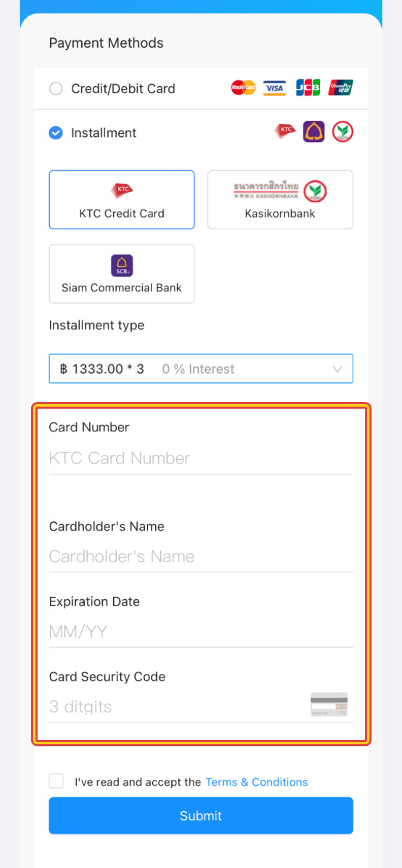402x868 pixels.
Task: Click the red KTC icon beside Installment
Action: pos(285,131)
